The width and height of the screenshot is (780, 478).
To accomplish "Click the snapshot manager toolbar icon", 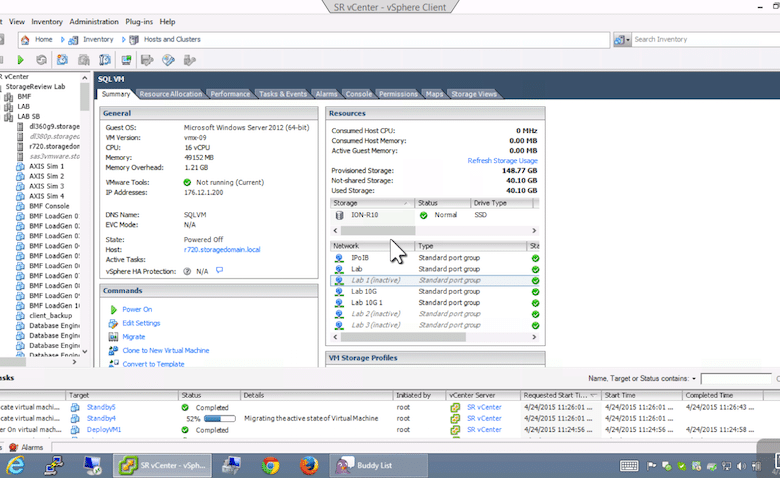I will click(105, 60).
